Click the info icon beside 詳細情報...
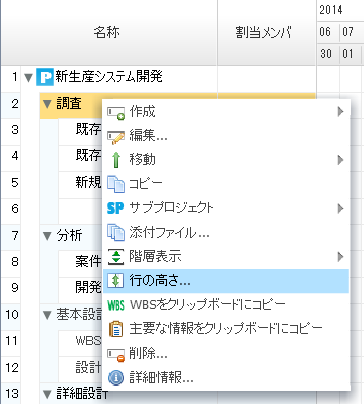 click(x=116, y=378)
